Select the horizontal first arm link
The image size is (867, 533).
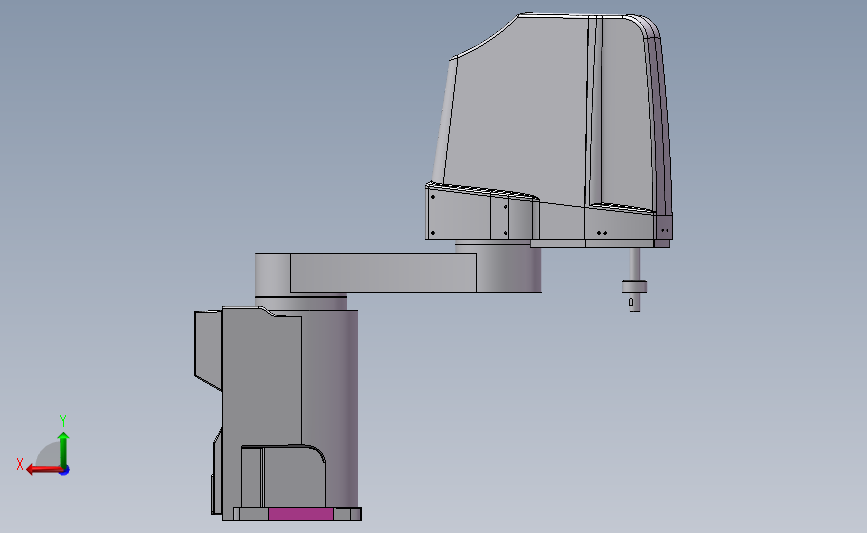click(383, 273)
